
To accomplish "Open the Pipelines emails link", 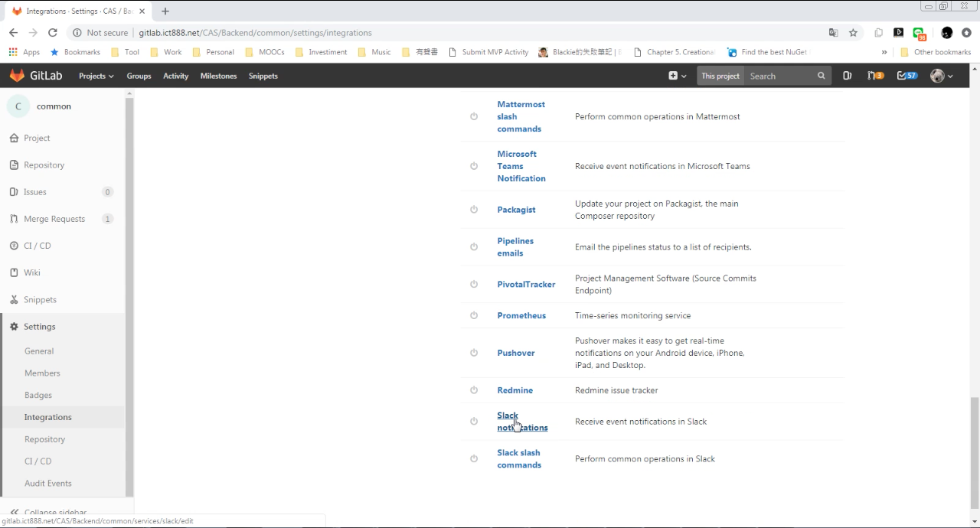I will (515, 247).
